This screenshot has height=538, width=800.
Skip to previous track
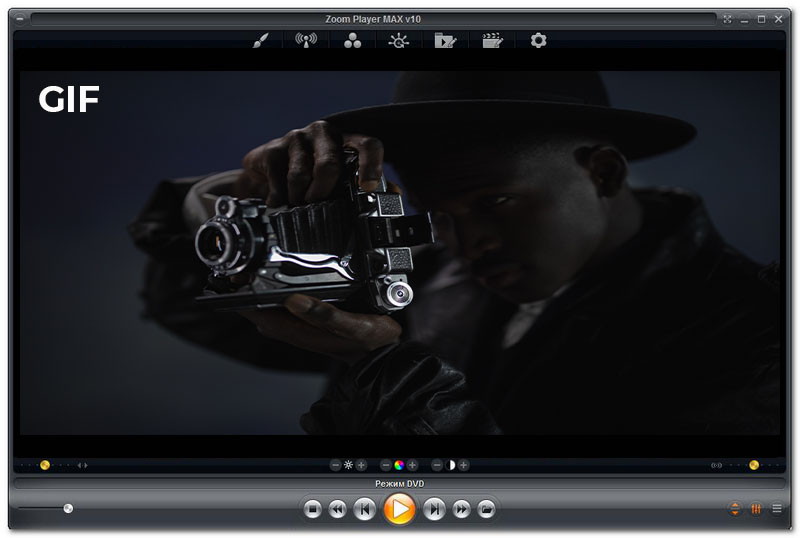(364, 509)
